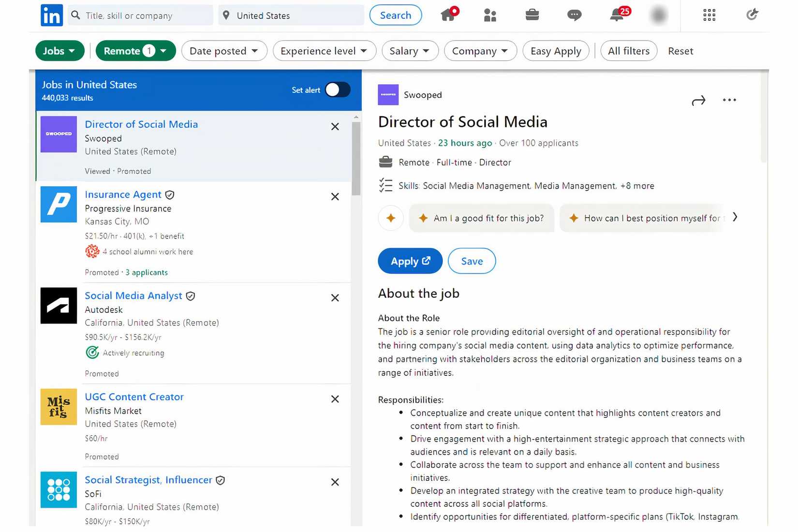Open the Social Media Analyst job link
798x532 pixels.
pyautogui.click(x=133, y=296)
